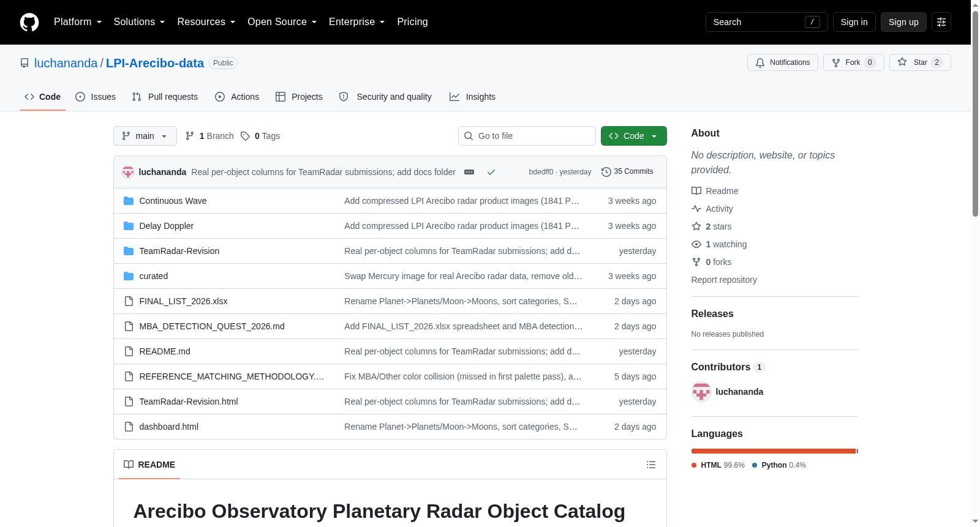Select the README tab header
Viewport: 980px width, 527px height.
click(x=149, y=465)
